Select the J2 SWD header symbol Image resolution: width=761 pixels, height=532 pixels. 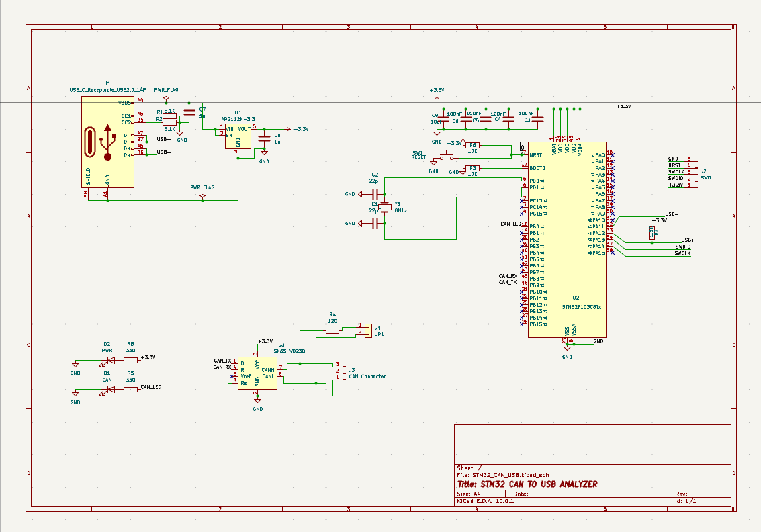coord(692,173)
